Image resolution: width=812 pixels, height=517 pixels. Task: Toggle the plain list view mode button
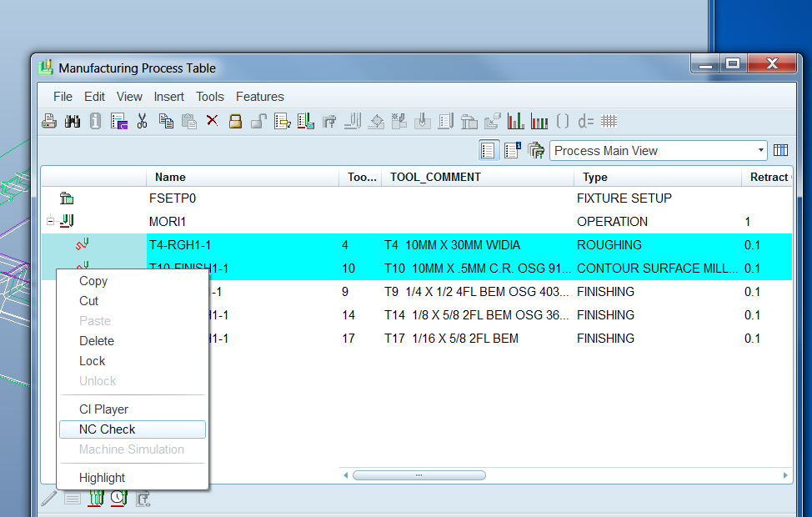point(489,150)
